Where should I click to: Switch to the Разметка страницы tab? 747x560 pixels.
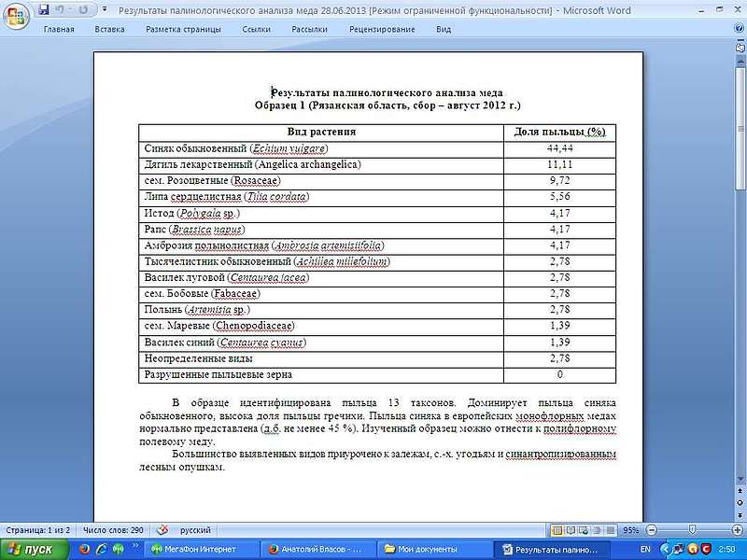coord(183,29)
